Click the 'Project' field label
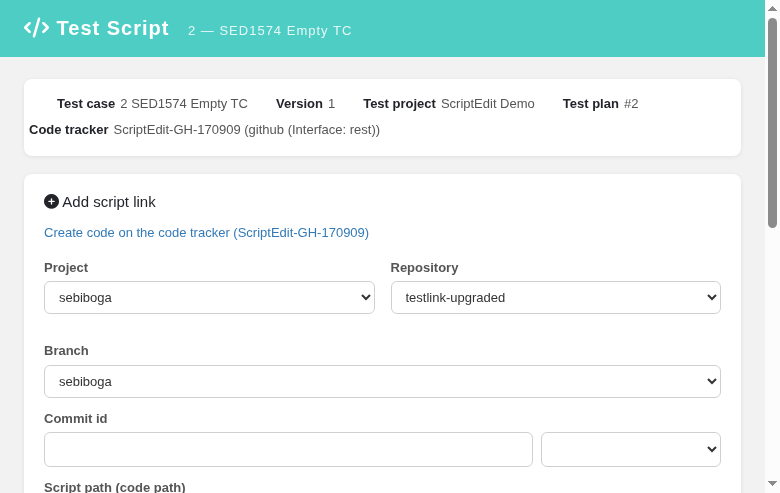 click(x=66, y=268)
